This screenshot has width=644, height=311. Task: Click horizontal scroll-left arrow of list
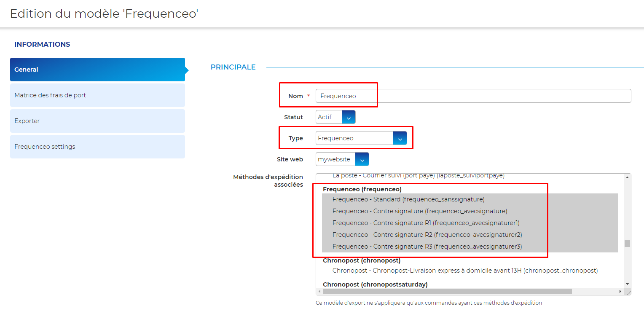[319, 292]
